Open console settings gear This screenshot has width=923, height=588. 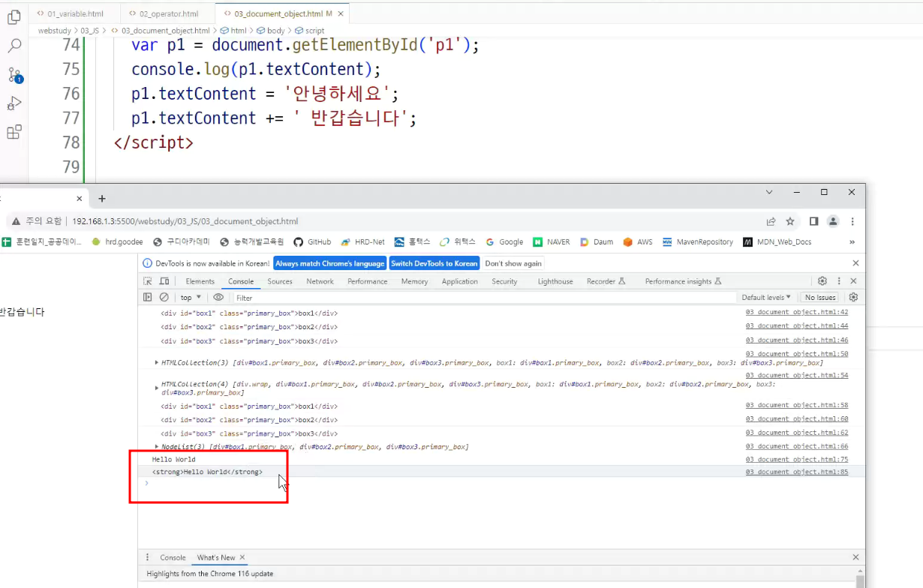(853, 297)
